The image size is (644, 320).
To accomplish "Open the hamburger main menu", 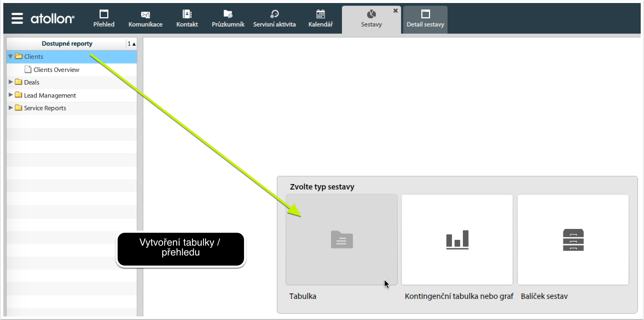I will (17, 18).
